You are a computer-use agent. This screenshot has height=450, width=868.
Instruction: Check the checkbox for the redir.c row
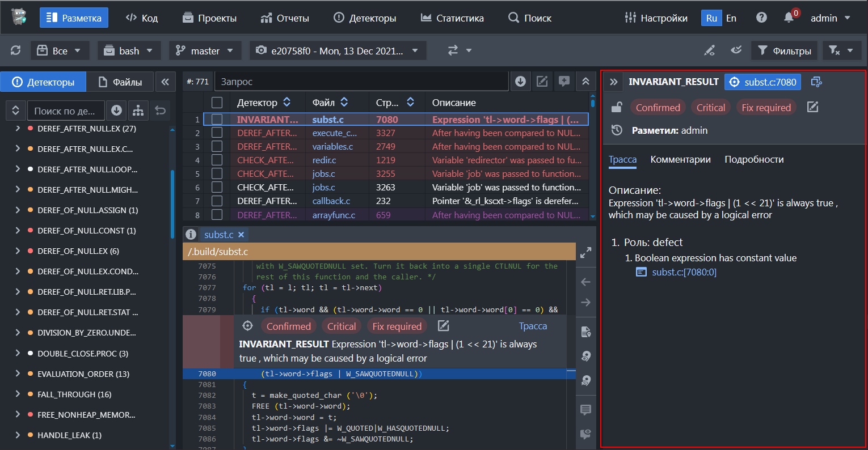(x=217, y=160)
